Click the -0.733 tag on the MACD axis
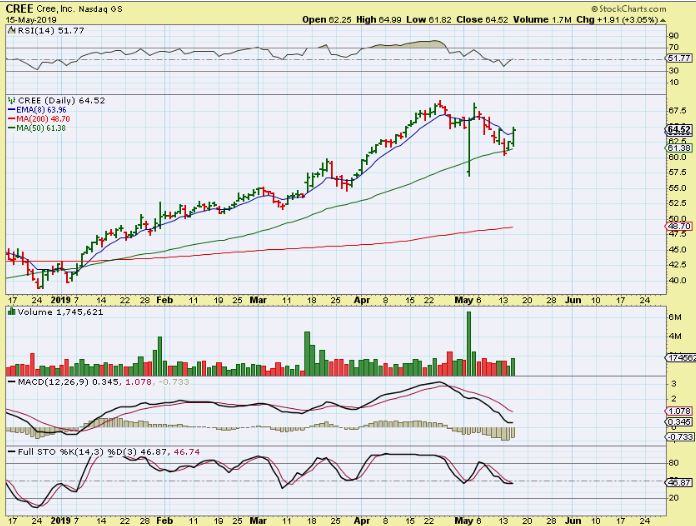The image size is (696, 526). [679, 437]
